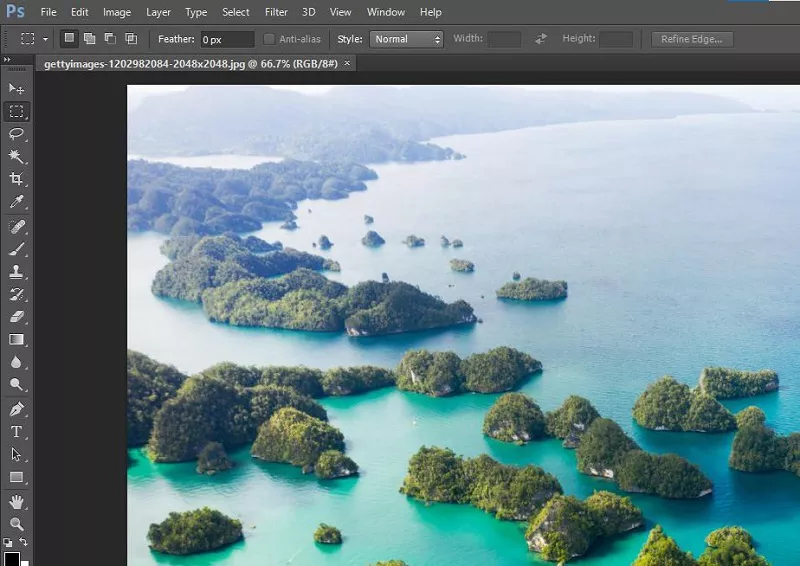This screenshot has width=800, height=566.
Task: Pick the Magic Wand tool
Action: coord(16,157)
